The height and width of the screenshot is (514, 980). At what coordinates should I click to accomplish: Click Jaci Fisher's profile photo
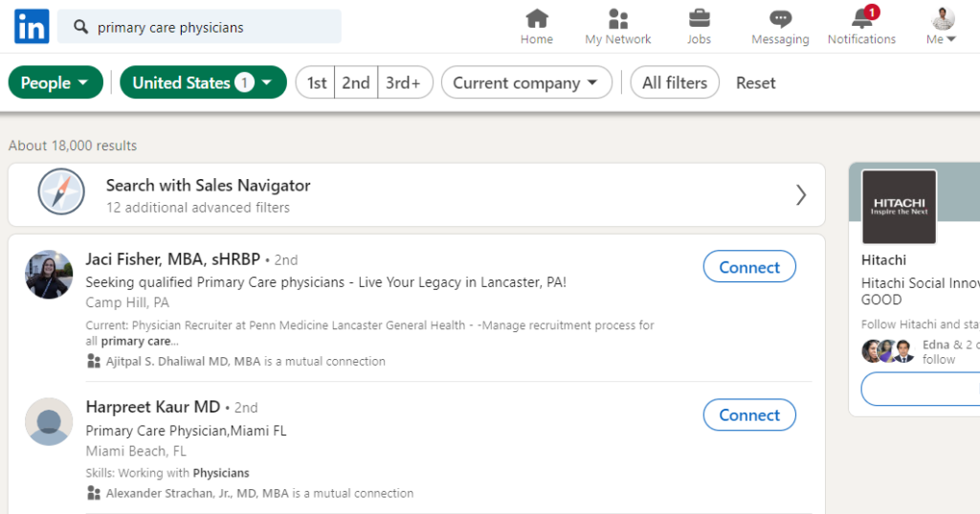(49, 275)
